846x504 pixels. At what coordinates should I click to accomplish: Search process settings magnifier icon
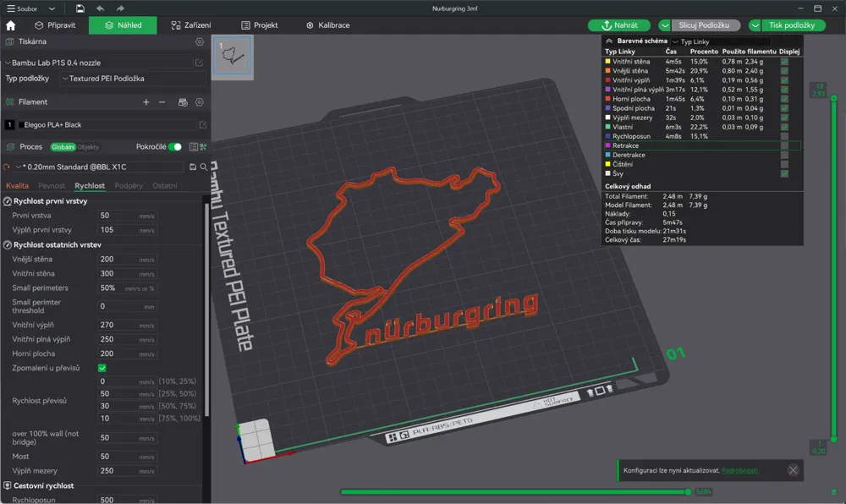point(204,167)
